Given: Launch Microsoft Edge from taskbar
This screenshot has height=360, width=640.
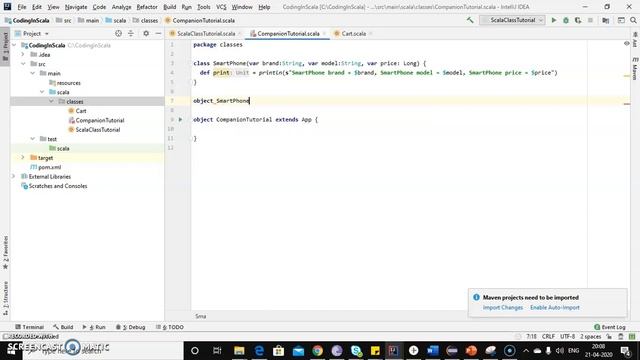Looking at the screenshot, I should [259, 351].
